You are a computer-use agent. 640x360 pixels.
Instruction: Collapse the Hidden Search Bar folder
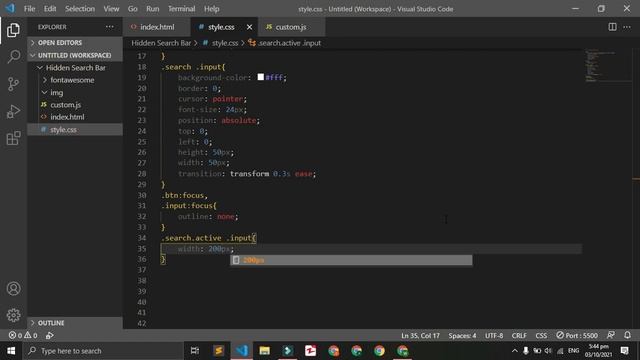click(x=75, y=68)
